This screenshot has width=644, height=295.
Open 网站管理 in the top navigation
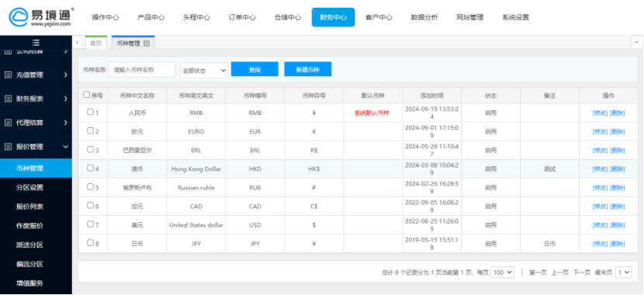pos(470,17)
